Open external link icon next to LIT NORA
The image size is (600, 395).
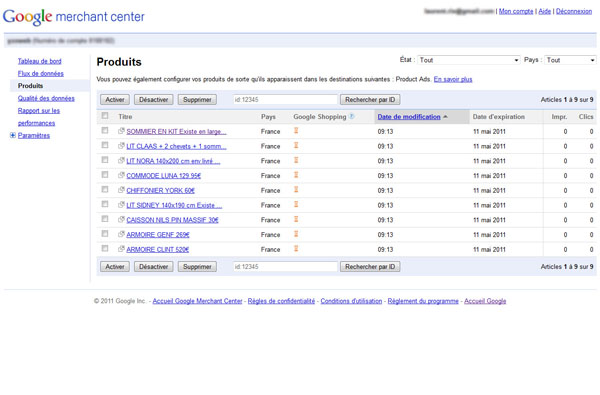121,160
